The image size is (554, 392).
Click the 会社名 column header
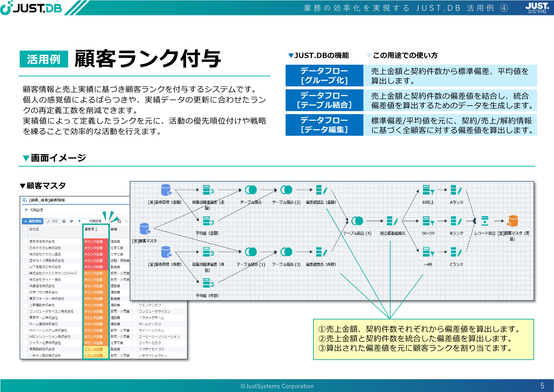[x=34, y=229]
